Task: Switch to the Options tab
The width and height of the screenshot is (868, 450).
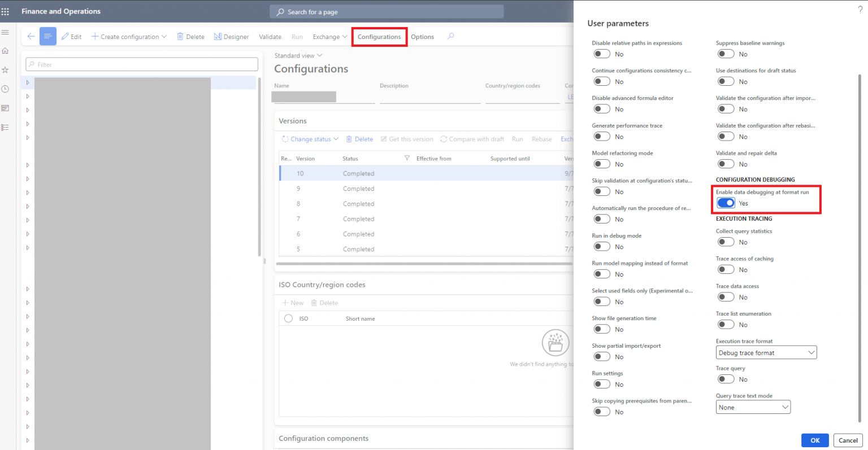Action: (422, 36)
